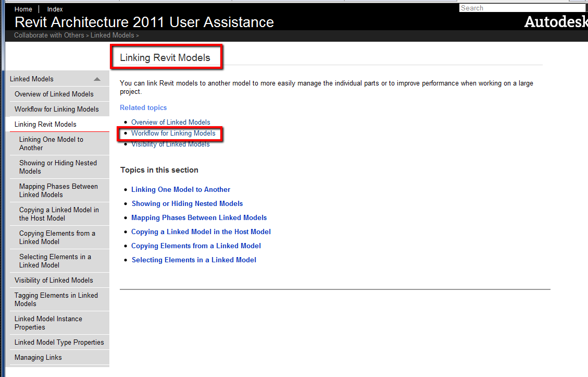Click Visibility of Linked Models related topic link
This screenshot has width=588, height=377.
coord(170,144)
